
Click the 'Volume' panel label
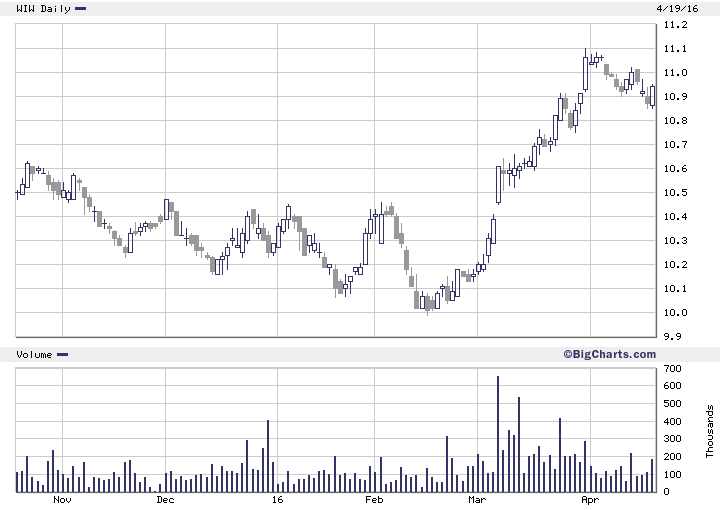coord(34,355)
